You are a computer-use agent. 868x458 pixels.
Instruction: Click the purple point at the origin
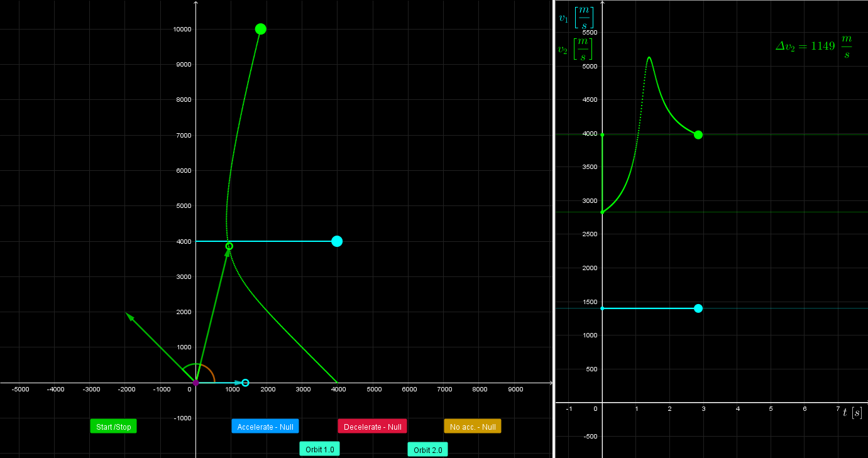click(195, 383)
